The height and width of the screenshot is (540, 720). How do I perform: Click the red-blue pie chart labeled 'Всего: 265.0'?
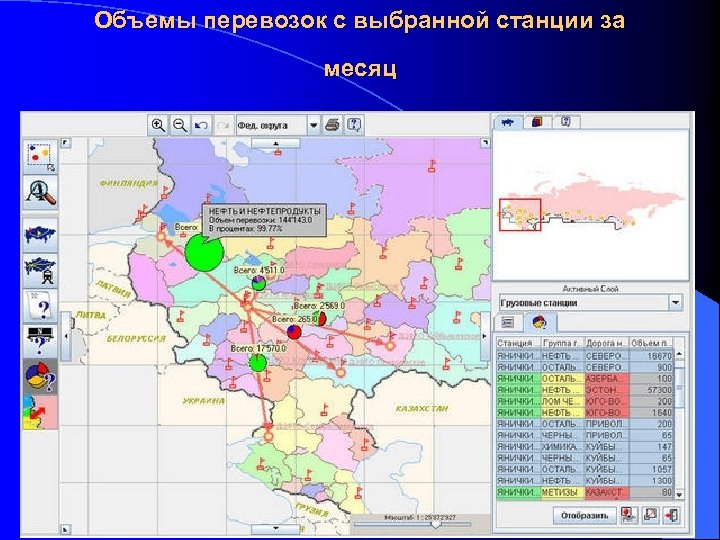tap(294, 332)
